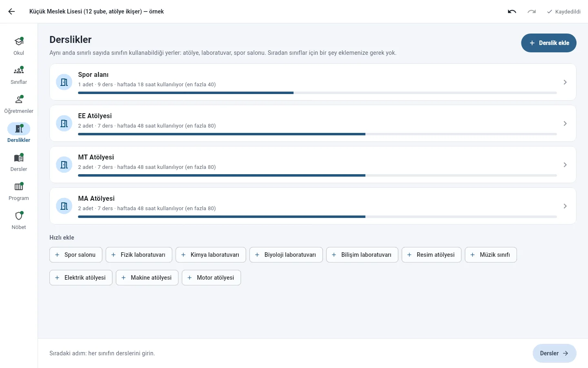This screenshot has height=368, width=588.
Task: Click the back arrow icon
Action: (x=11, y=11)
